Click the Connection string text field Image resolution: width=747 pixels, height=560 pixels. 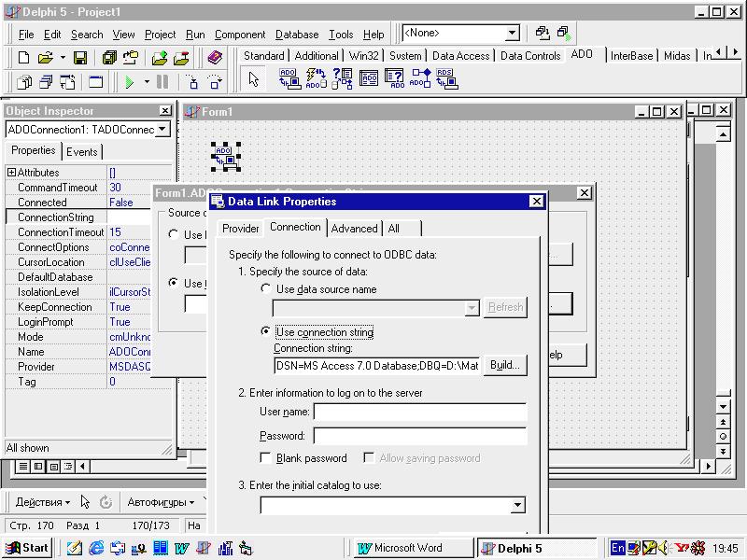[x=377, y=366]
